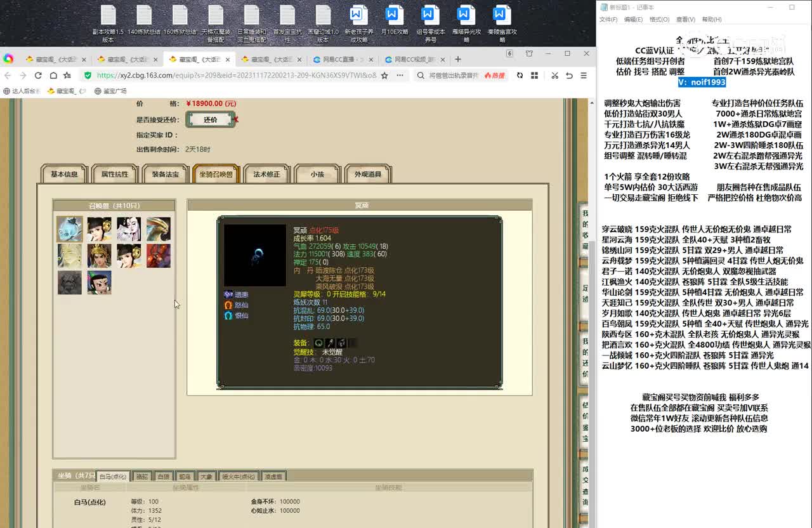The height and width of the screenshot is (528, 812).
Task: Open Notepad 文件(F) menu
Action: click(608, 20)
